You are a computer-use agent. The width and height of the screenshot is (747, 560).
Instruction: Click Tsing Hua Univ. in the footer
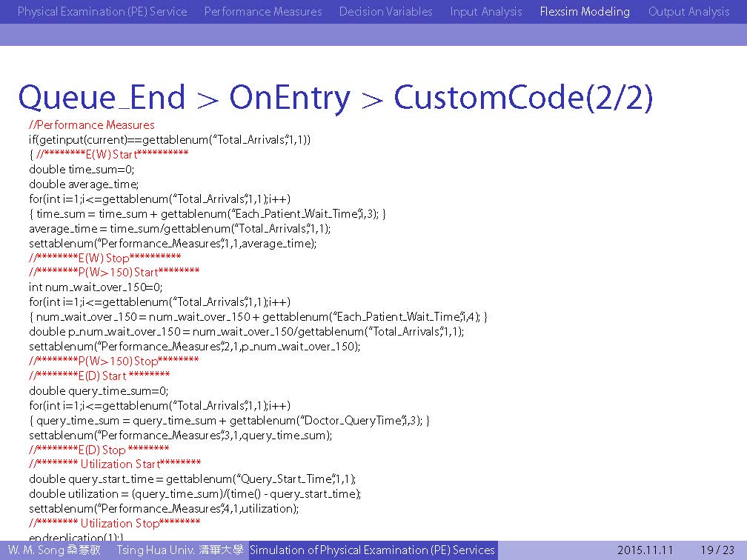point(179,550)
